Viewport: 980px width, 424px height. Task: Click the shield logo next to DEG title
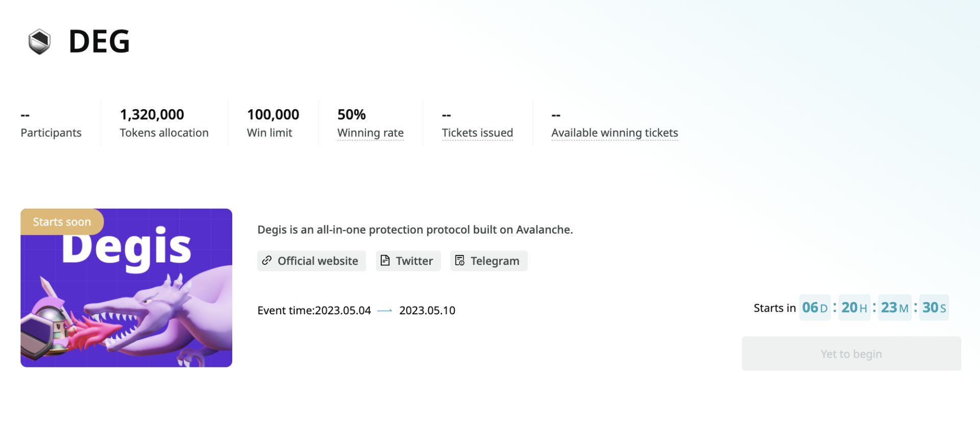40,42
